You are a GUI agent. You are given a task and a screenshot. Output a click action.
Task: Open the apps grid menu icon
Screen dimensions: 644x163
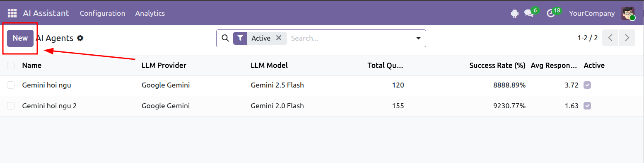tap(12, 13)
